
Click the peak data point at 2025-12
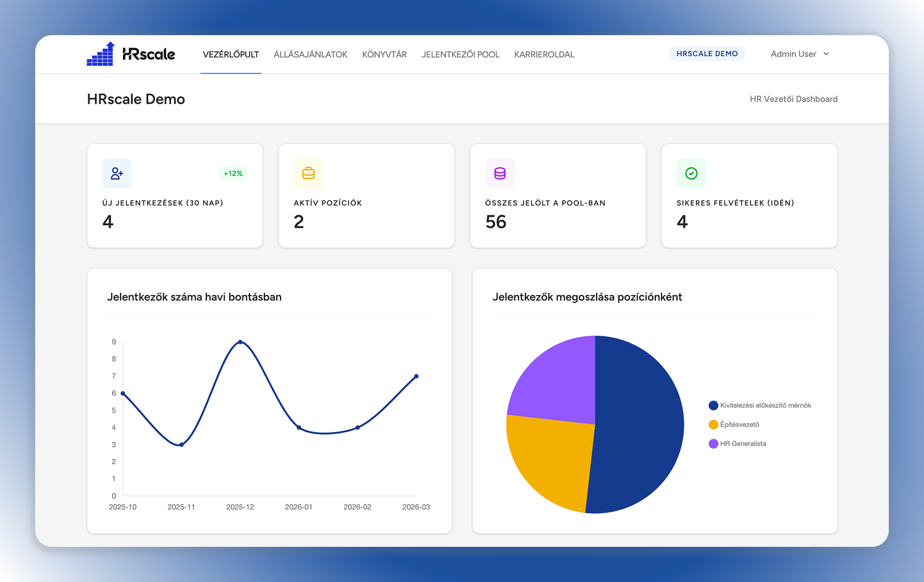point(240,342)
